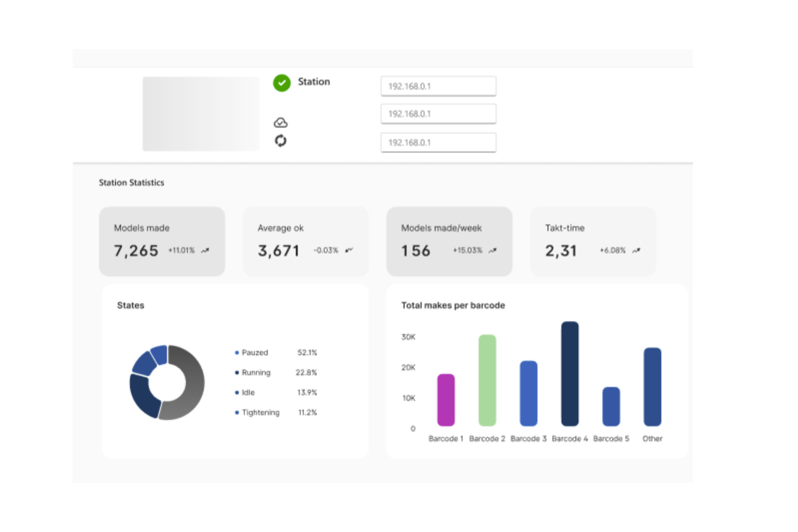The width and height of the screenshot is (798, 532).
Task: Click the green station status checkmark icon
Action: tap(281, 83)
